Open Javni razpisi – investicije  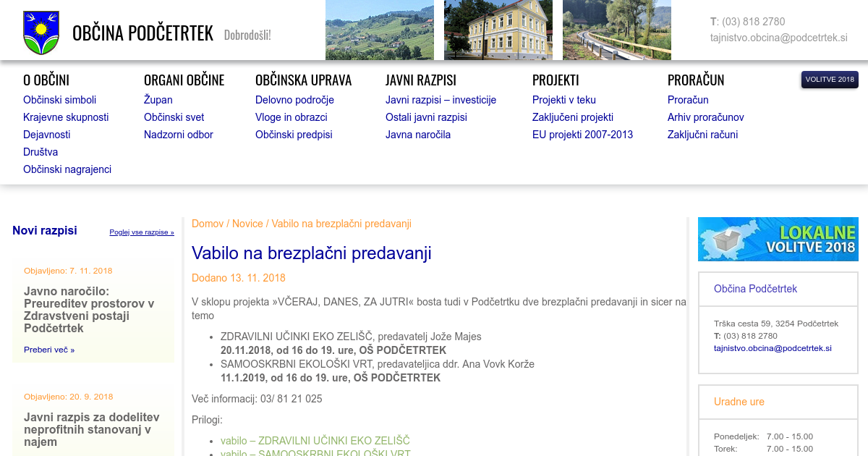tap(441, 100)
